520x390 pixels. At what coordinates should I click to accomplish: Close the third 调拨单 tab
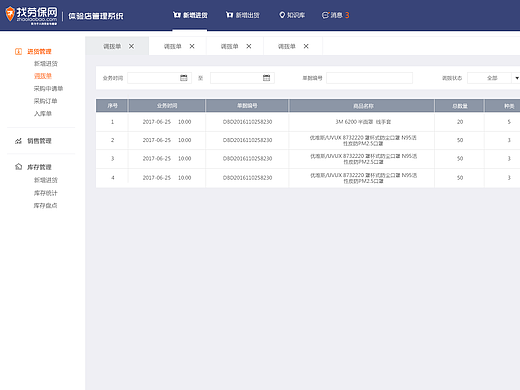click(x=249, y=46)
